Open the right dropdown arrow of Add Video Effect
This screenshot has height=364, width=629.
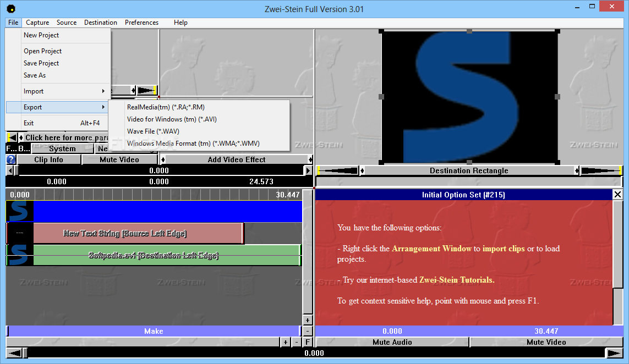point(310,159)
